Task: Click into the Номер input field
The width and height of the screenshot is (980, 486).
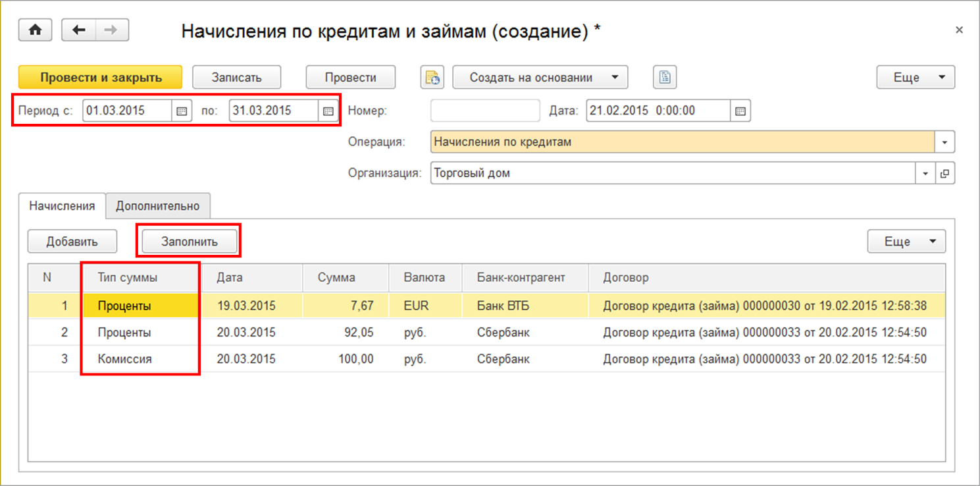Action: pyautogui.click(x=484, y=111)
